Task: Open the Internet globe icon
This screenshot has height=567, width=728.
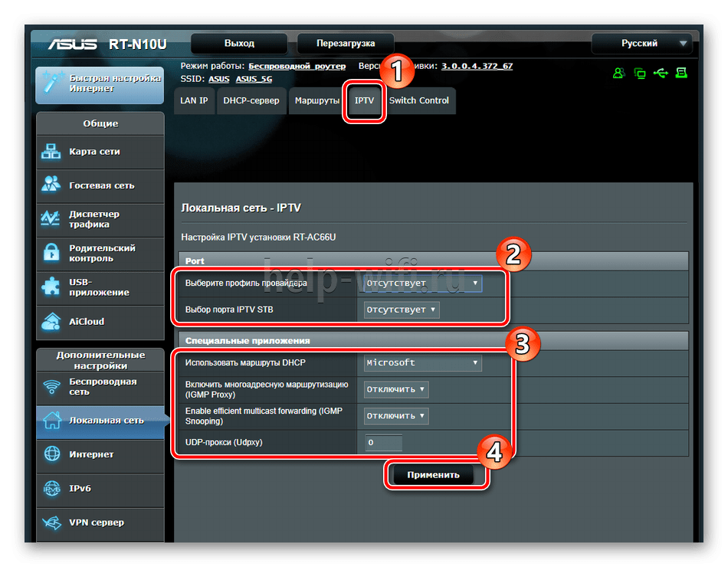Action: point(51,454)
